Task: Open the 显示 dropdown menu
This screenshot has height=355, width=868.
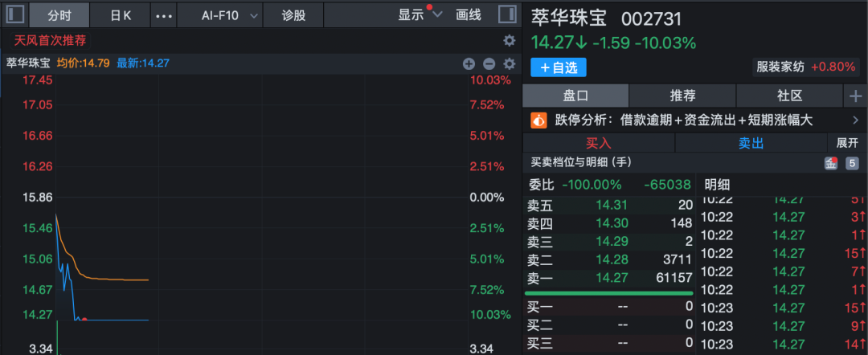Action: (x=420, y=15)
